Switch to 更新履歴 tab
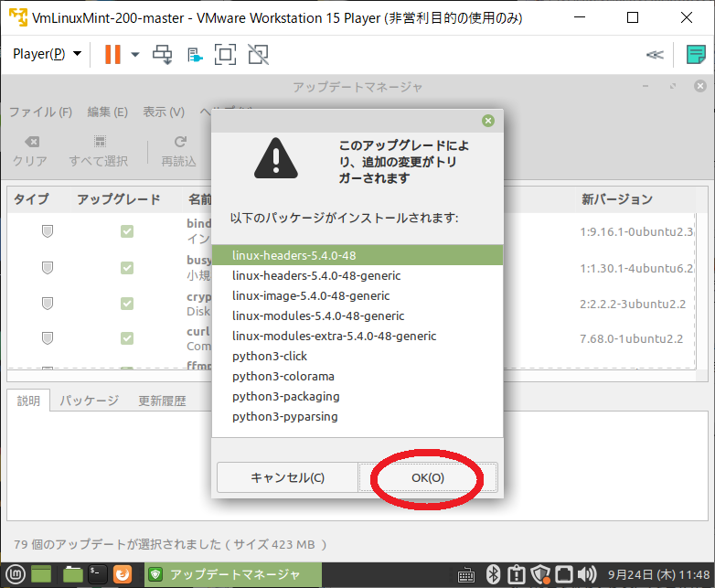 [x=163, y=401]
